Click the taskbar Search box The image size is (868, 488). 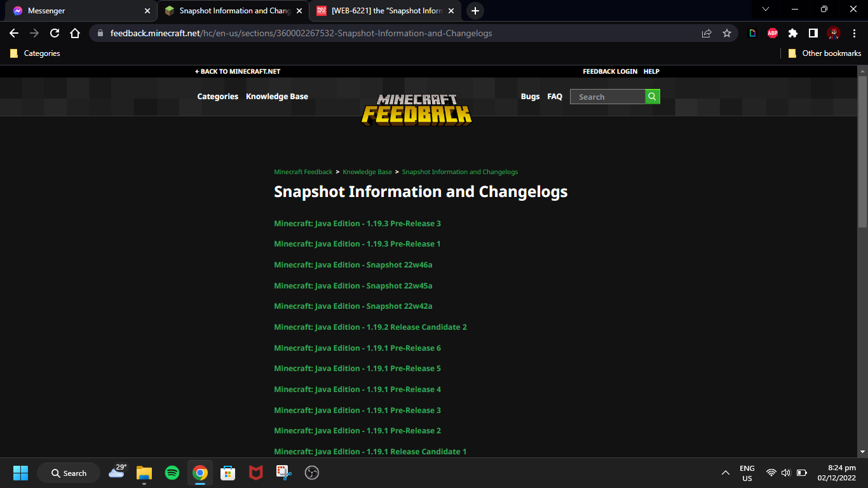coord(69,473)
